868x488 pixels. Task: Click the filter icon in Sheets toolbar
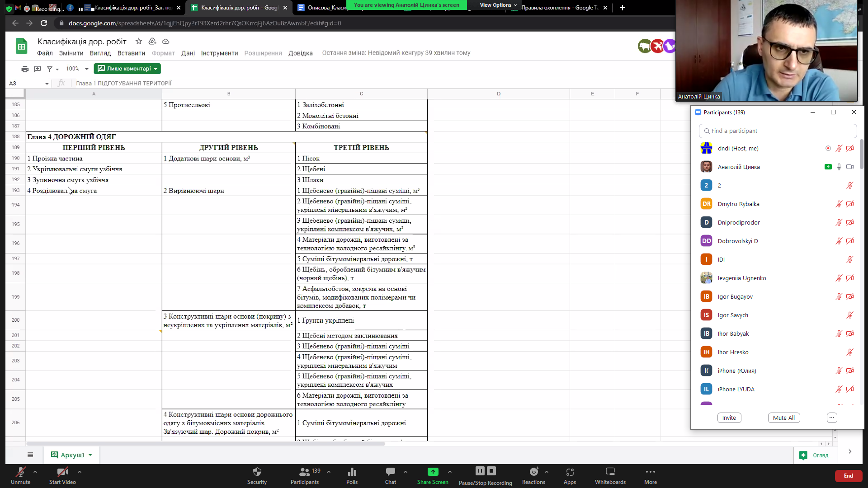click(x=50, y=69)
